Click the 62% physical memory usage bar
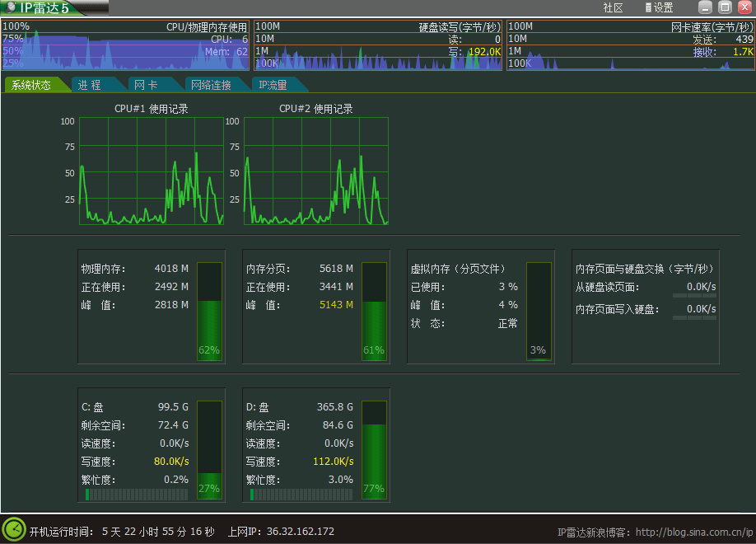Screen dimensions: 756x544 209,309
